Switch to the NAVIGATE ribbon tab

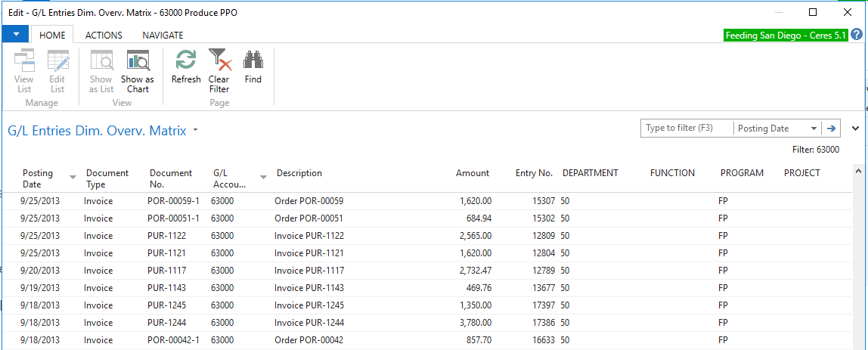click(x=163, y=35)
